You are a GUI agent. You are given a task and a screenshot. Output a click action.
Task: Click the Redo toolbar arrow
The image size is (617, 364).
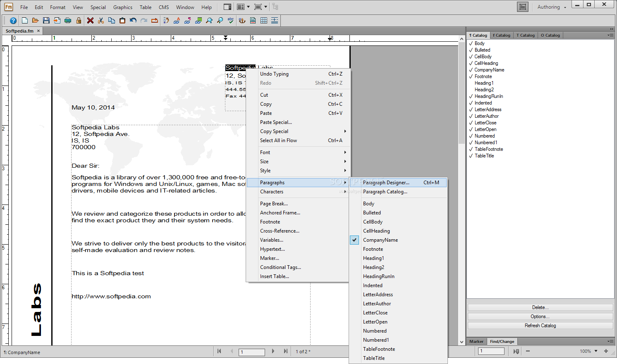(144, 21)
